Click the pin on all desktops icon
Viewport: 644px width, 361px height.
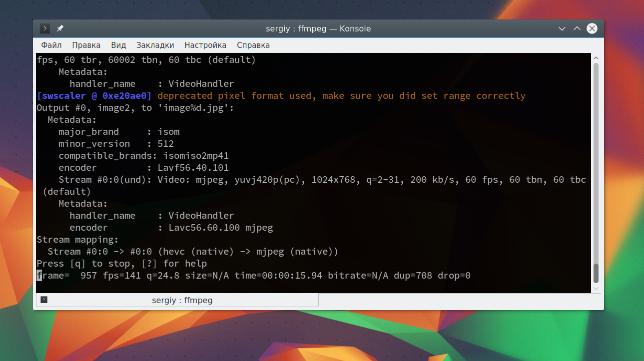(60, 28)
